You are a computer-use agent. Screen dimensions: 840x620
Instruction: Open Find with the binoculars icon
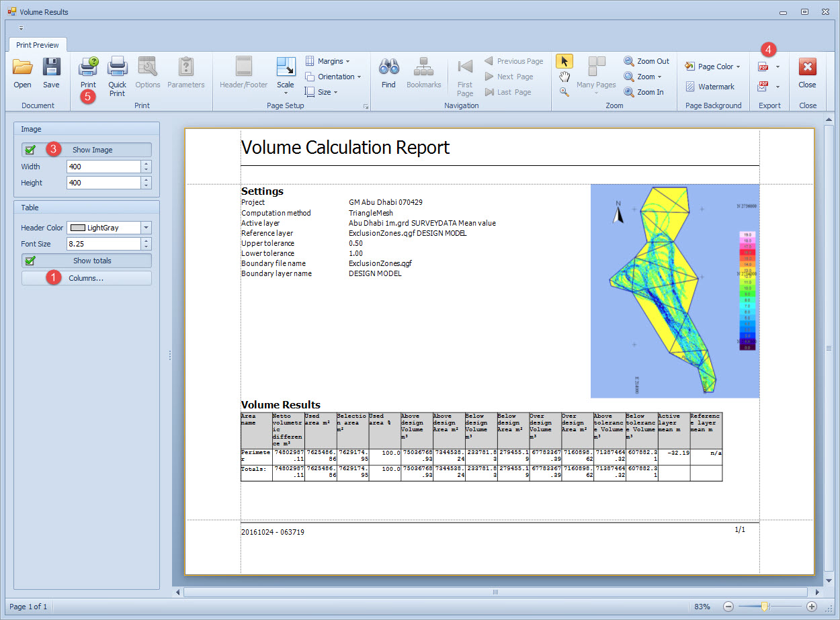(388, 67)
